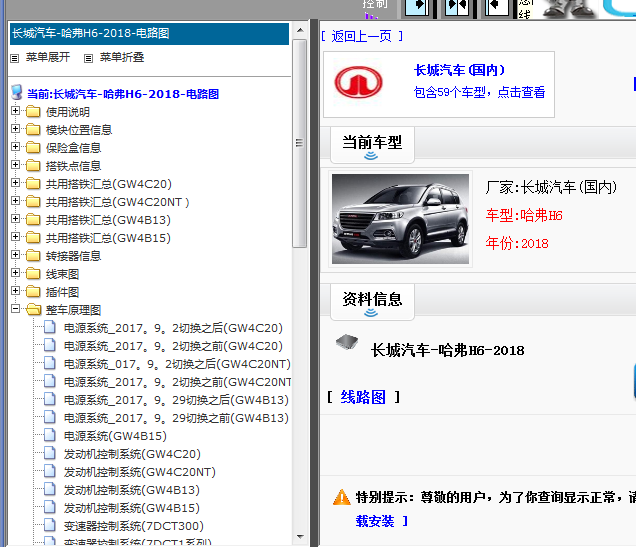Viewport: 636px width, 547px height.
Task: Expand 共用搭铁汇总(GW4C20) tree node
Action: tap(15, 182)
